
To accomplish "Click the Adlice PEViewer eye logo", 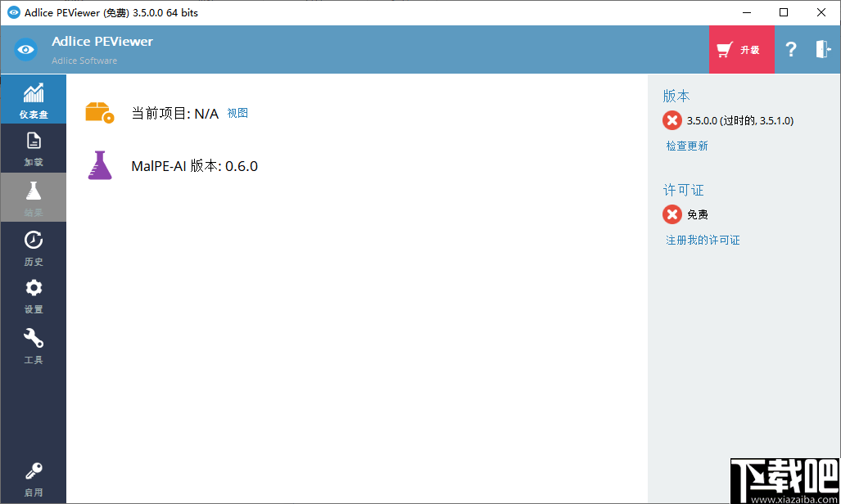I will point(25,49).
